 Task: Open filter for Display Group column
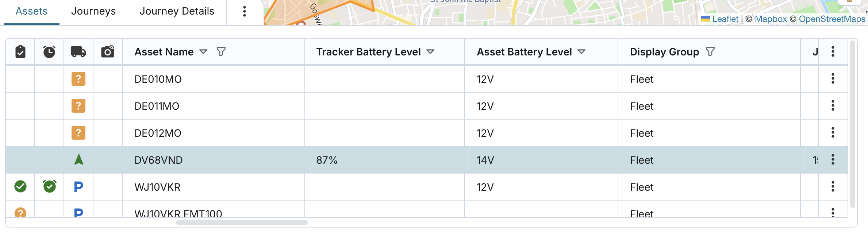pyautogui.click(x=710, y=52)
